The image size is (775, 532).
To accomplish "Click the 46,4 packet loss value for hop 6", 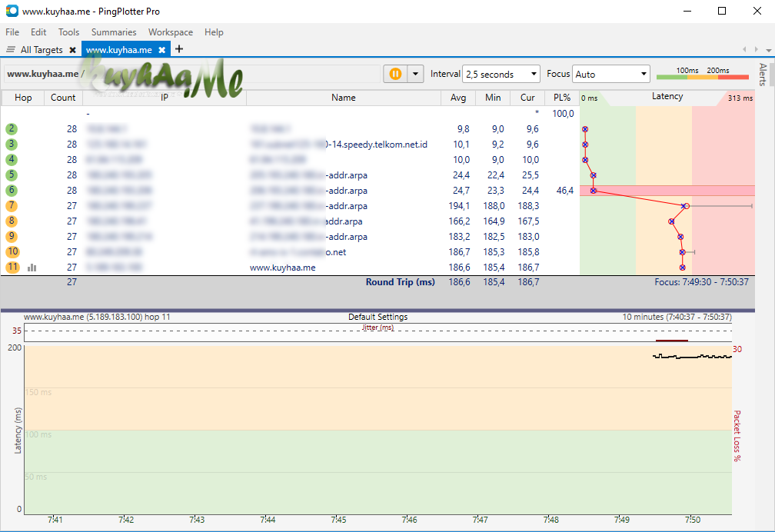I will pos(565,191).
